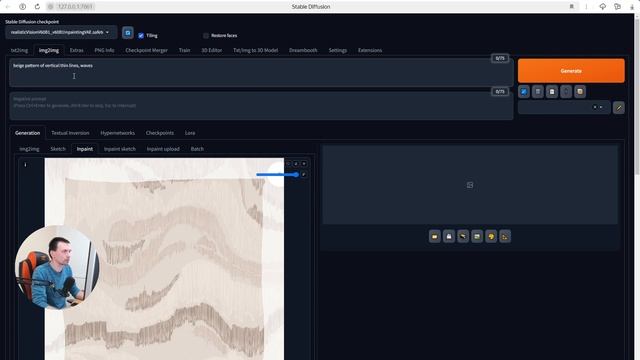Viewport: 640px width, 360px height.
Task: Open the output images folder icon
Action: [x=435, y=236]
